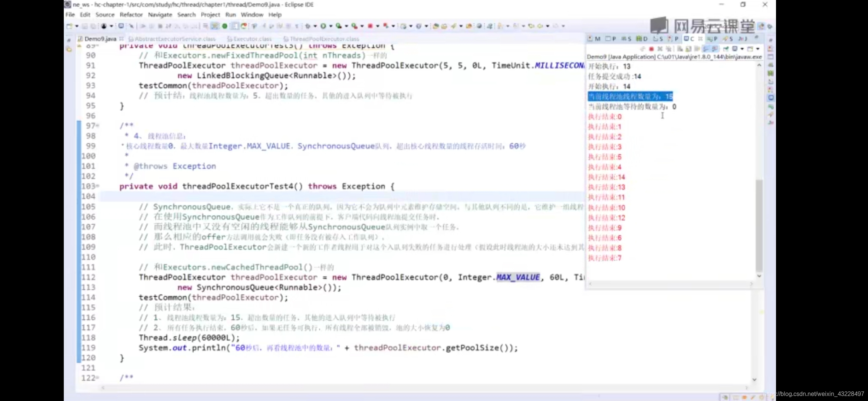Click the editor vertical scrollbar down arrow
The image size is (868, 401).
point(754,379)
